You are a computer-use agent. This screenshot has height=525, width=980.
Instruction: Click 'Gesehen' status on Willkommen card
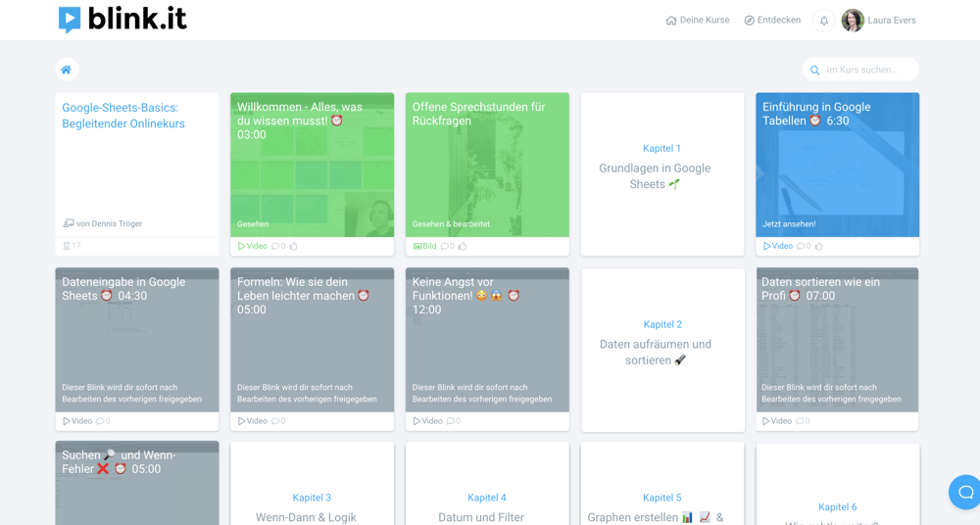click(253, 223)
